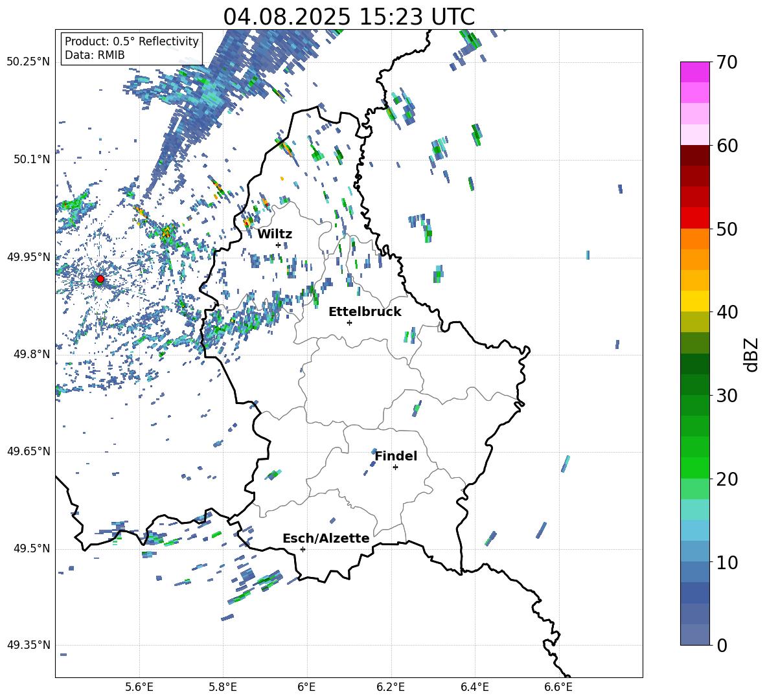Click the 50 tick on colorbar
Image resolution: width=767 pixels, height=700 pixels.
point(726,229)
